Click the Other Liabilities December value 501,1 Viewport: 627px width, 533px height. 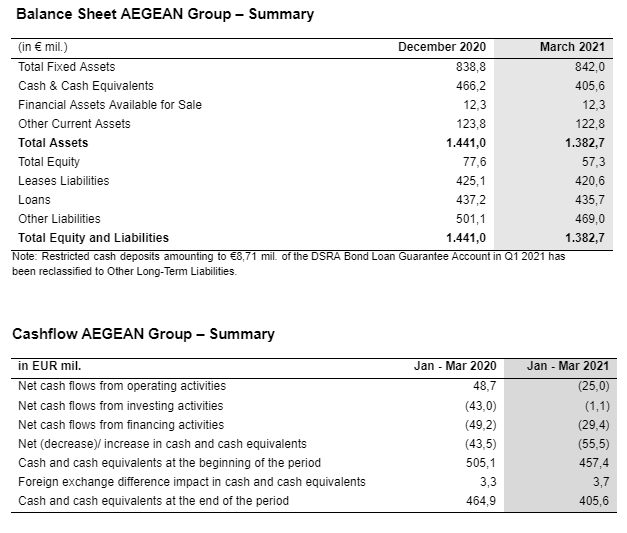pyautogui.click(x=471, y=219)
